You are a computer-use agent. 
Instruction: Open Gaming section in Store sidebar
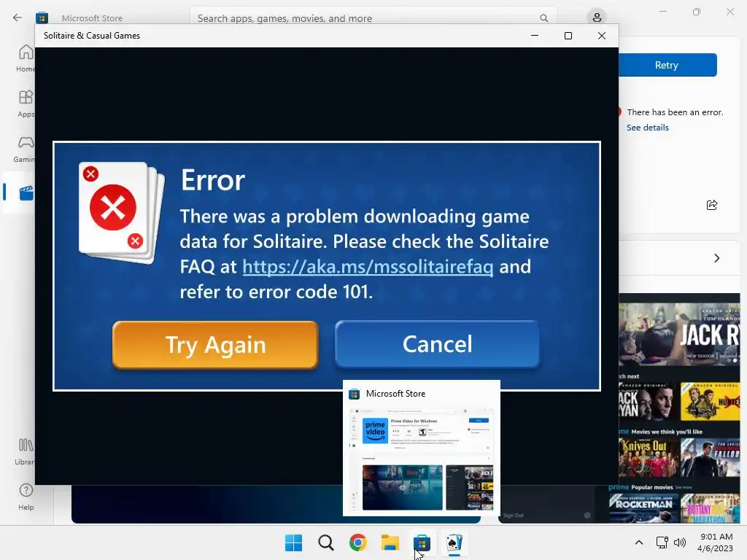[26, 149]
